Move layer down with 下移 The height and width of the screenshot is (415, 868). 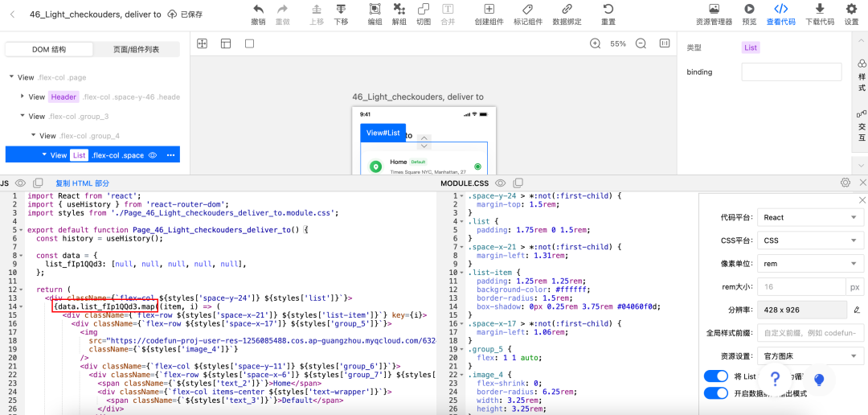(x=341, y=9)
